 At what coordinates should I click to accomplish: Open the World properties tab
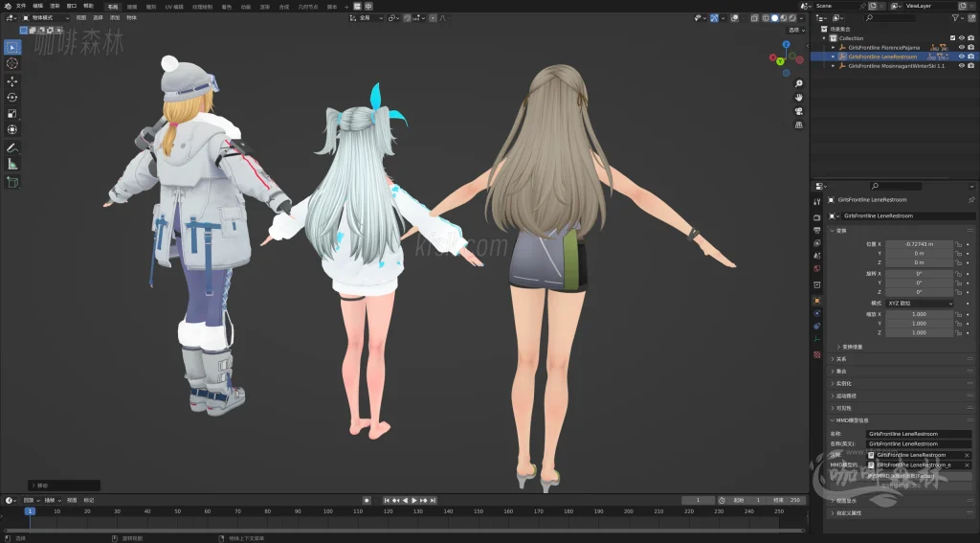tap(817, 268)
